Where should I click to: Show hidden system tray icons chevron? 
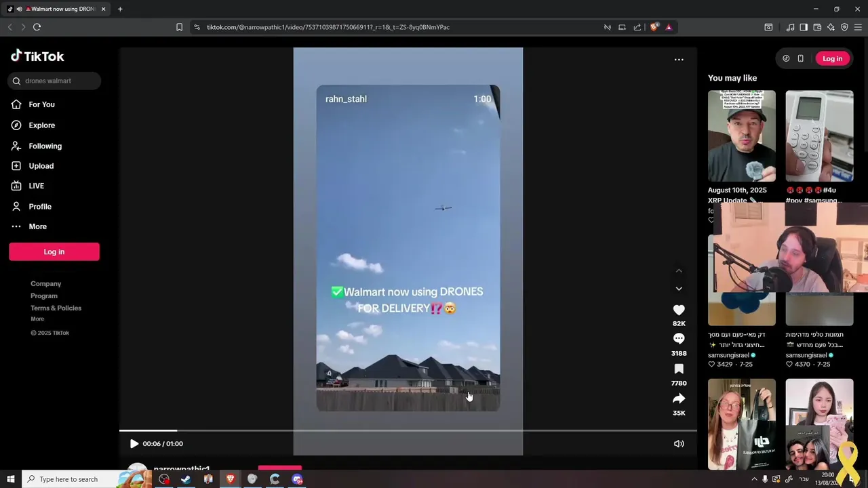click(754, 479)
